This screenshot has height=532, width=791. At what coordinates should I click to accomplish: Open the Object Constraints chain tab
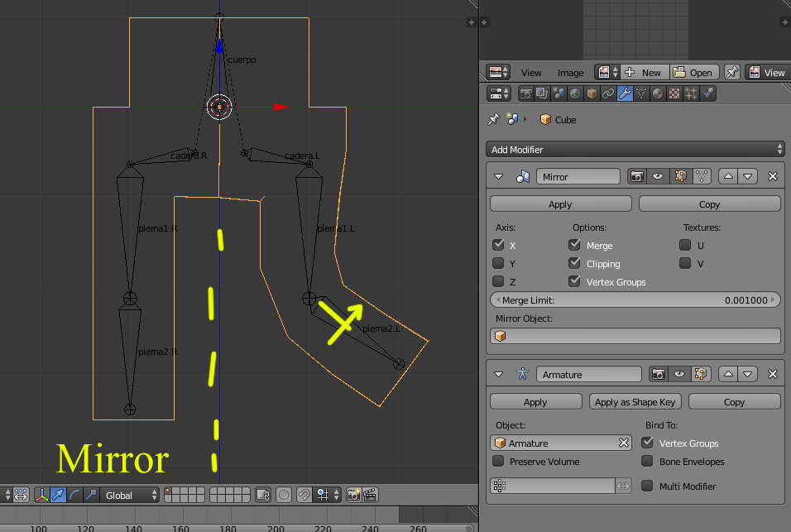(608, 94)
